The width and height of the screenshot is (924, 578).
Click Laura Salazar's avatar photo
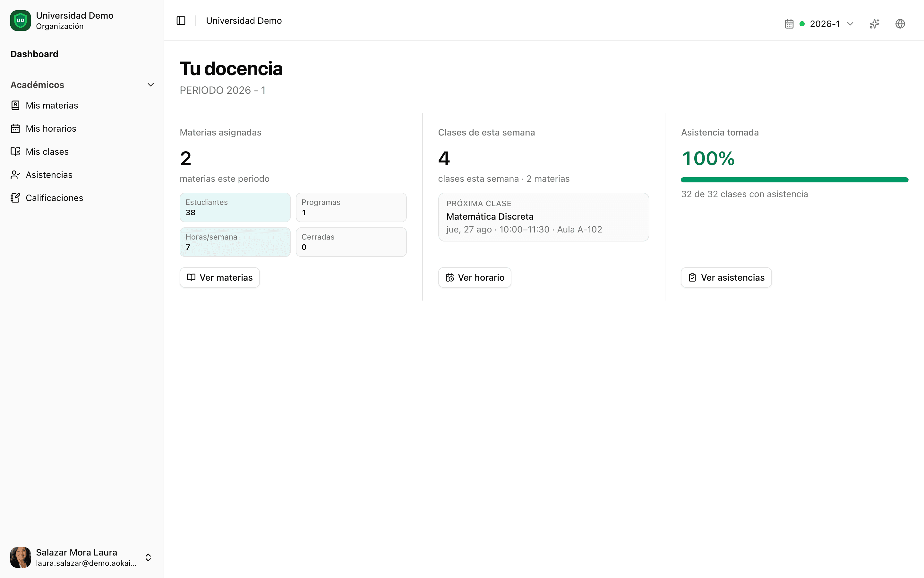point(20,557)
